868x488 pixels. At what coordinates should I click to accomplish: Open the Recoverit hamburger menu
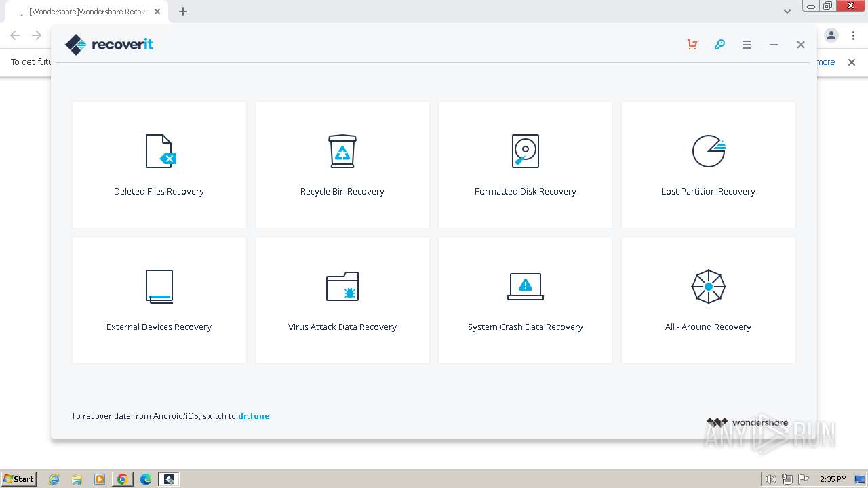(747, 45)
